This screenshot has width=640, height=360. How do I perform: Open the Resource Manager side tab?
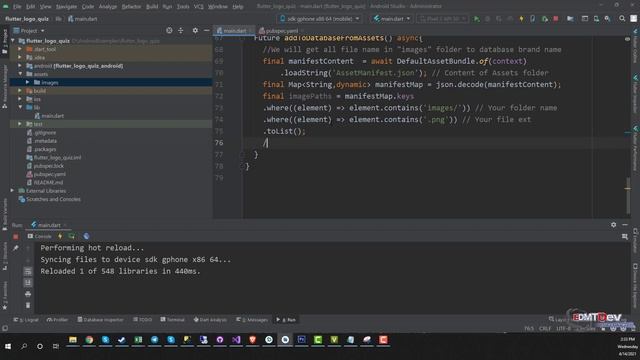click(x=4, y=87)
